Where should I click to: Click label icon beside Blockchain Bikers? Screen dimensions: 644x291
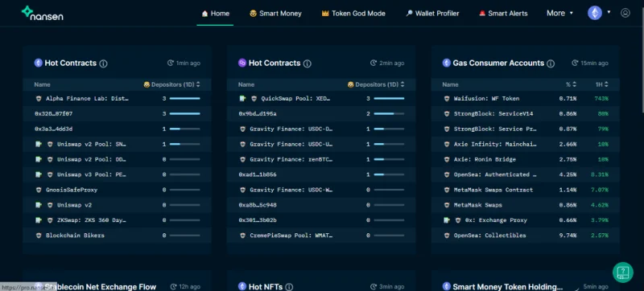pyautogui.click(x=39, y=236)
